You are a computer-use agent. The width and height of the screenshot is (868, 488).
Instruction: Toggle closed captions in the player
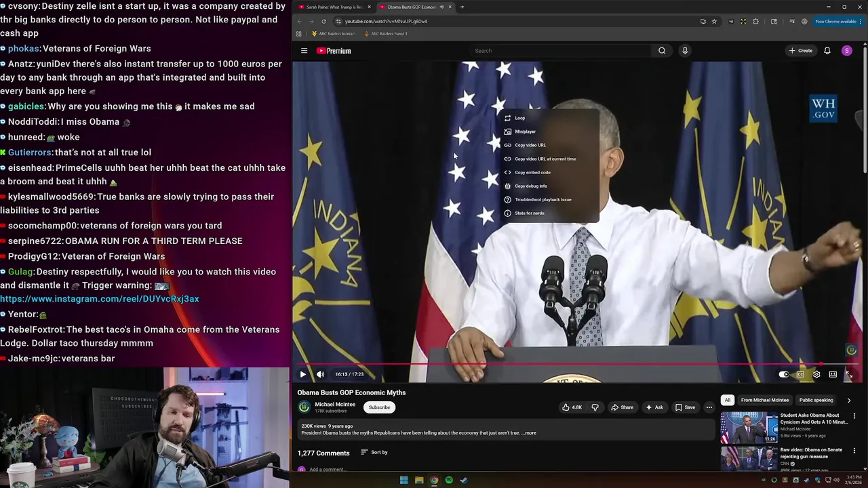click(800, 374)
